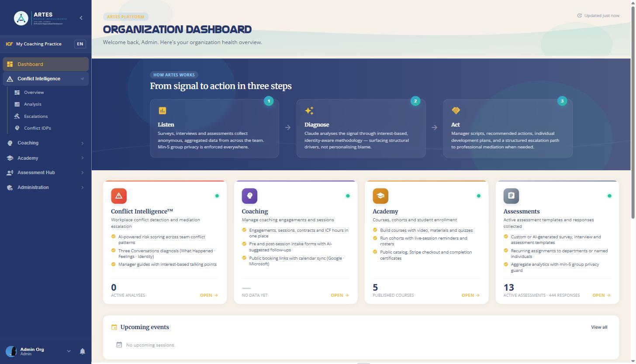This screenshot has width=636, height=364.
Task: Open the Assessments card link
Action: tap(601, 295)
